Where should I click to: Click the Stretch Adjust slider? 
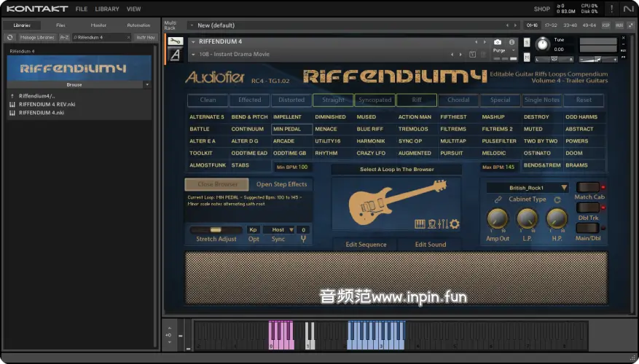[x=216, y=230]
